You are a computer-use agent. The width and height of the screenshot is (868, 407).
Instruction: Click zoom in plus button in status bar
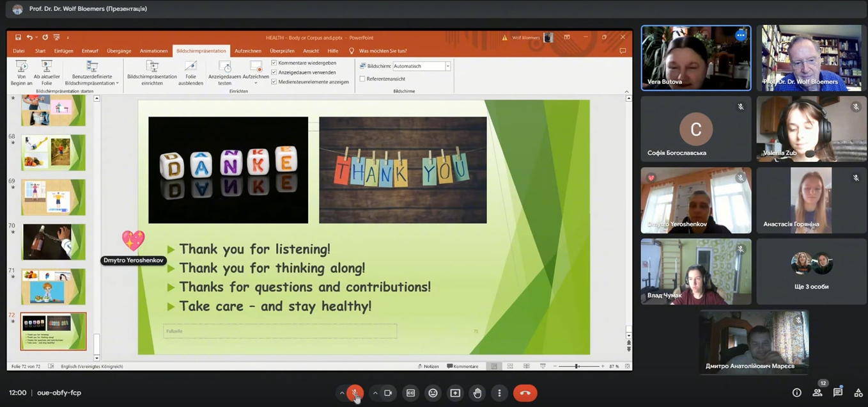coord(603,367)
